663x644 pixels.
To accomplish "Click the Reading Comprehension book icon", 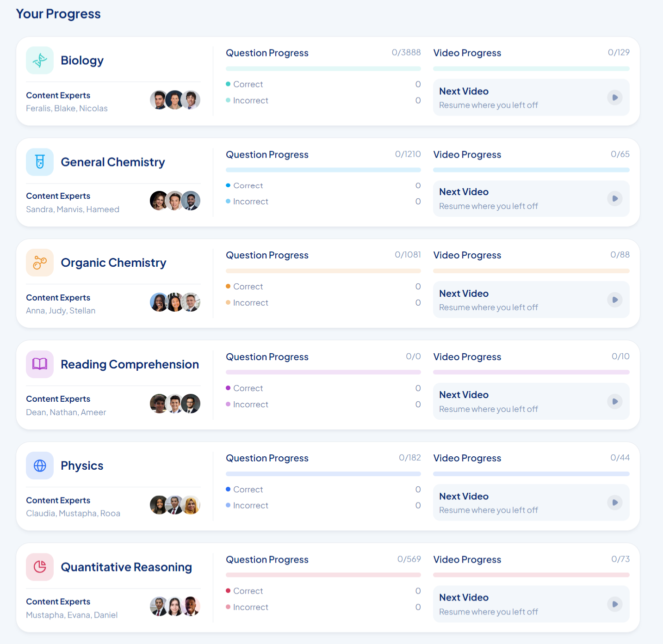I will [40, 364].
